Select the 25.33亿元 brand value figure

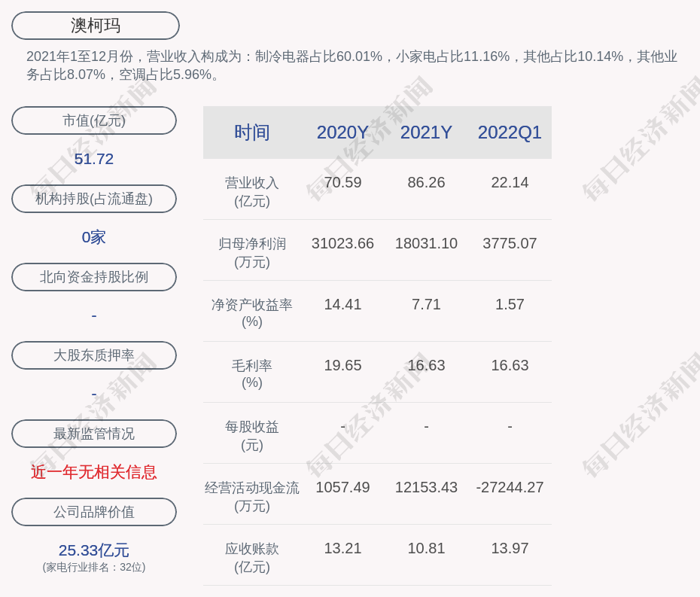[94, 550]
